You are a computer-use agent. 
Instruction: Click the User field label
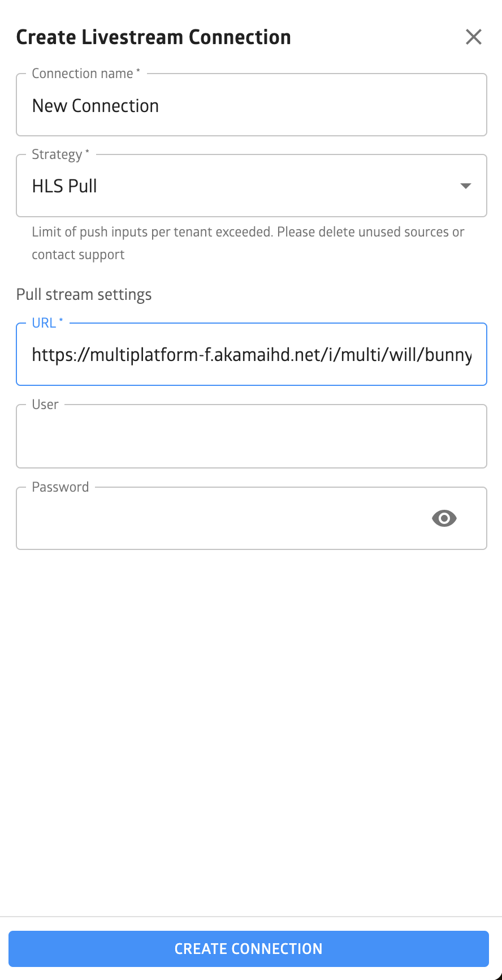click(45, 405)
